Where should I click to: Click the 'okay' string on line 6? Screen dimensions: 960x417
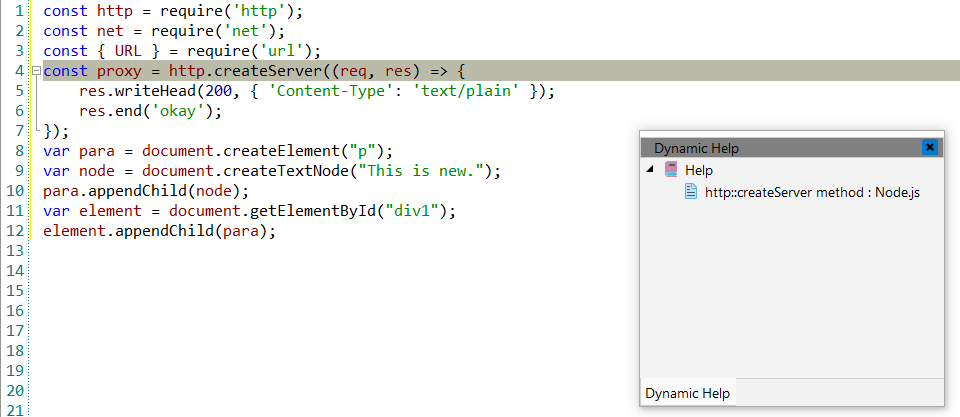pyautogui.click(x=179, y=111)
